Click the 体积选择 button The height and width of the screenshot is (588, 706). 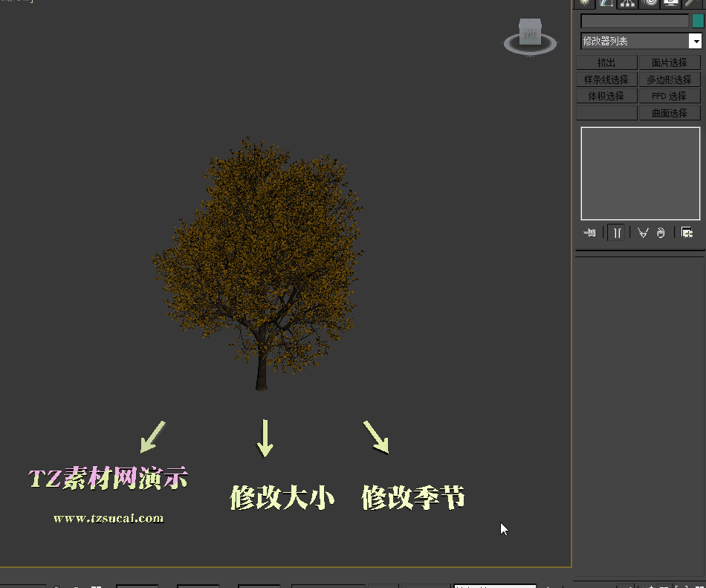pyautogui.click(x=606, y=96)
